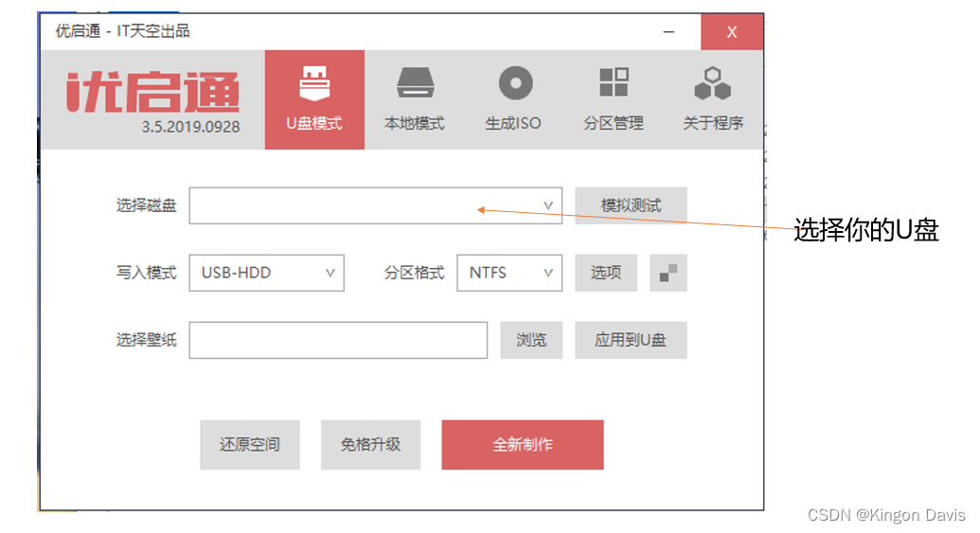Click the 免格升级 button
The height and width of the screenshot is (533, 980).
370,445
